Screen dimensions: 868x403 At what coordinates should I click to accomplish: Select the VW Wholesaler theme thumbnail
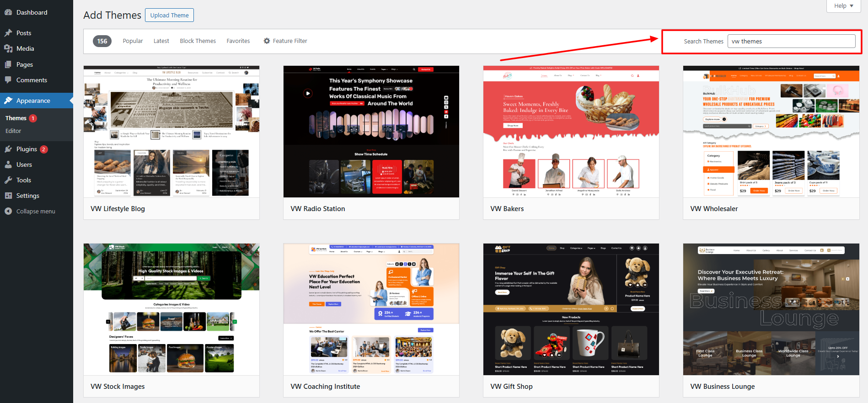point(771,132)
